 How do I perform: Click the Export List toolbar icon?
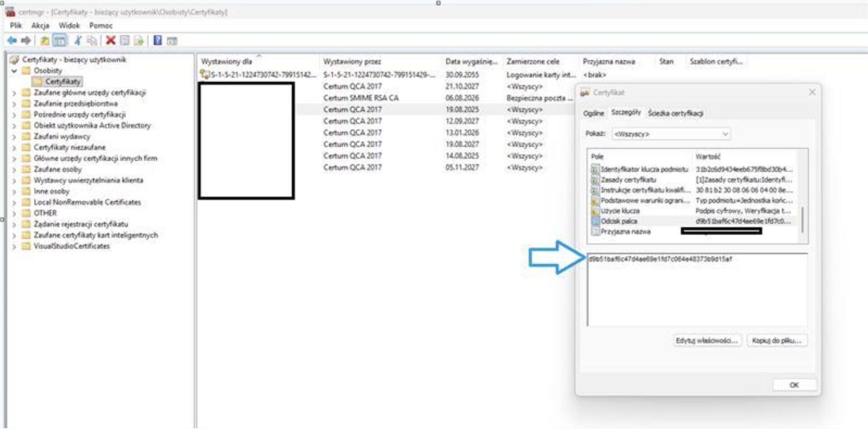click(139, 41)
